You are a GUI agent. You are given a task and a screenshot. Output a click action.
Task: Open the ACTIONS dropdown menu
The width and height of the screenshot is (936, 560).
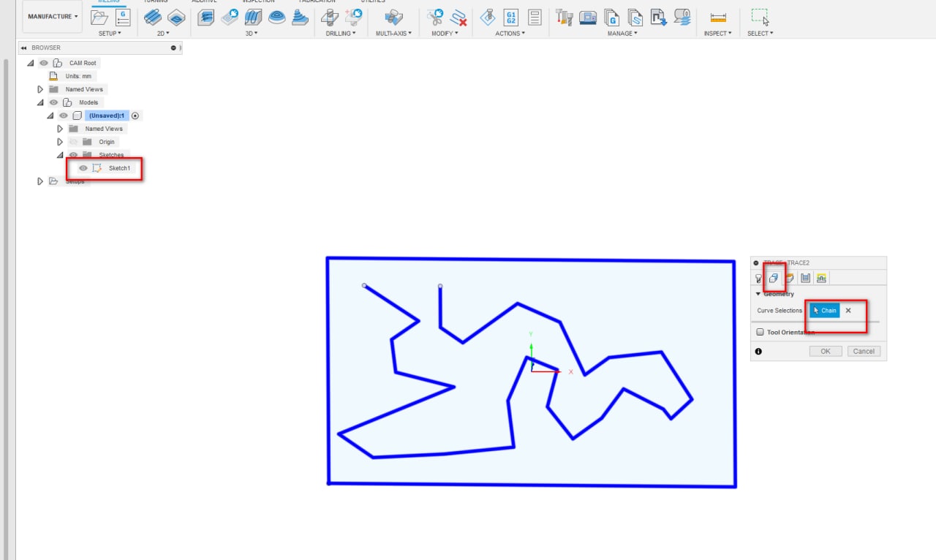pos(510,34)
